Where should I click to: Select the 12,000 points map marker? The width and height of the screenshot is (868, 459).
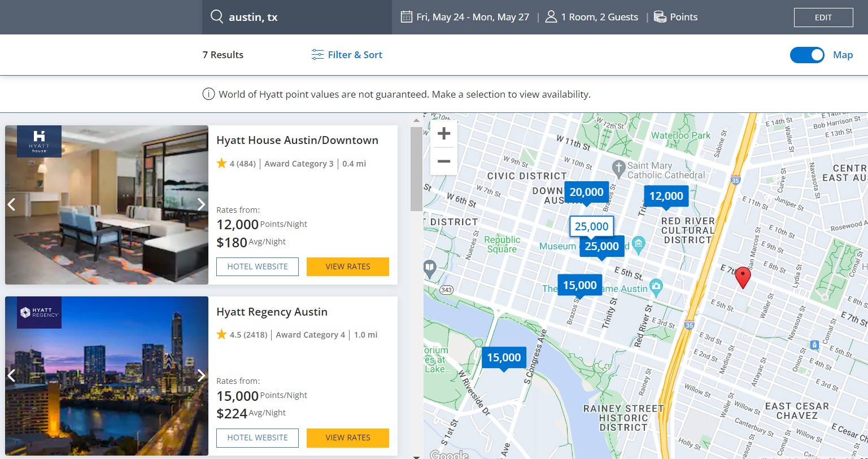click(666, 196)
